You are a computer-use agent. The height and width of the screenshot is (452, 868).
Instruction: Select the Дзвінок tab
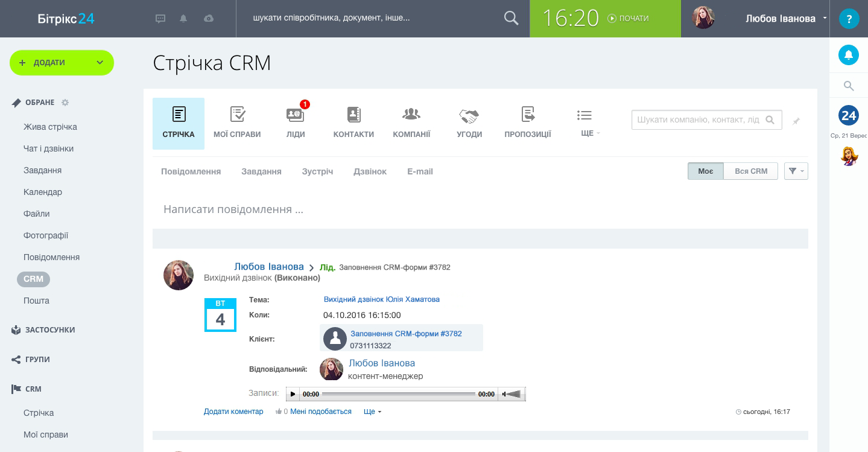coord(370,171)
